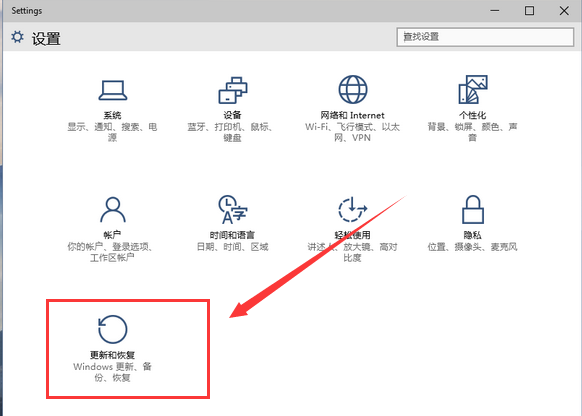Click the settings gear icon beside 设置
This screenshot has width=582, height=416.
[17, 37]
